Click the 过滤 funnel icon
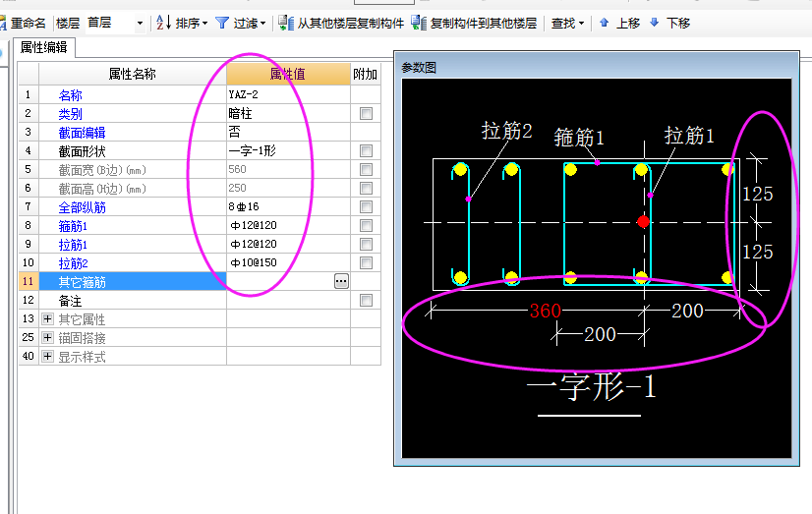The height and width of the screenshot is (514, 812). tap(221, 23)
